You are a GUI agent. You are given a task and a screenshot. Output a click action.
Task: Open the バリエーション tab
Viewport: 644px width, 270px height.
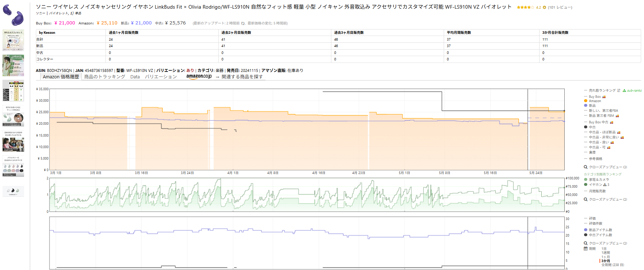point(161,77)
